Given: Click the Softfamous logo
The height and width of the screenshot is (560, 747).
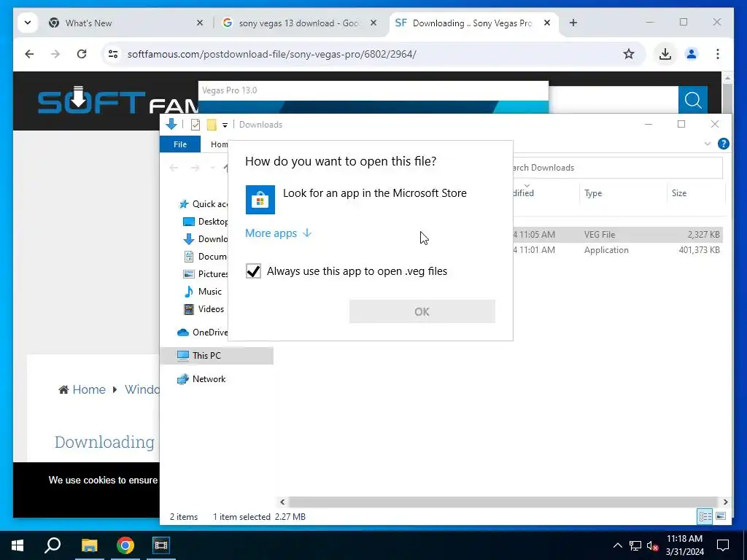Looking at the screenshot, I should point(117,101).
